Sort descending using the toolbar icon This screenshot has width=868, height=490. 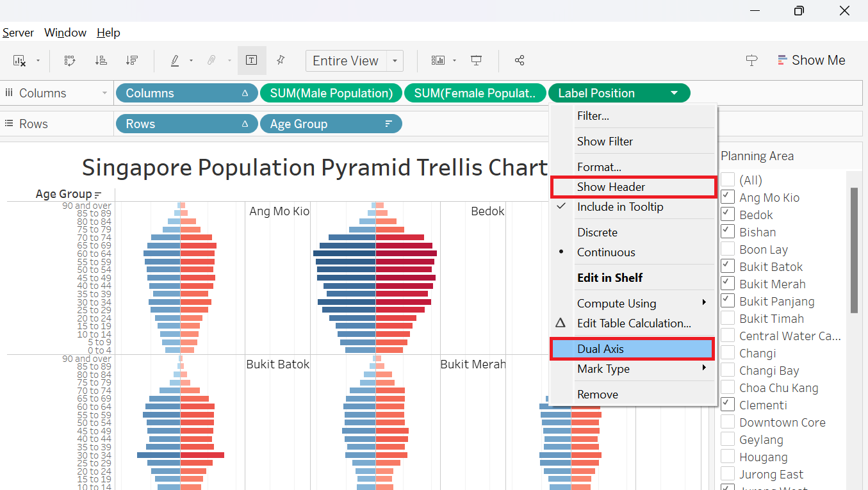132,61
